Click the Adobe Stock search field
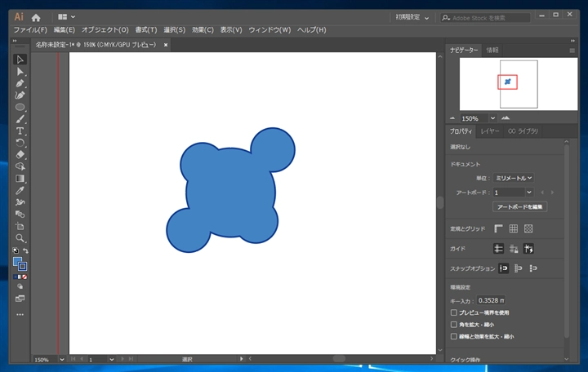 [x=485, y=18]
